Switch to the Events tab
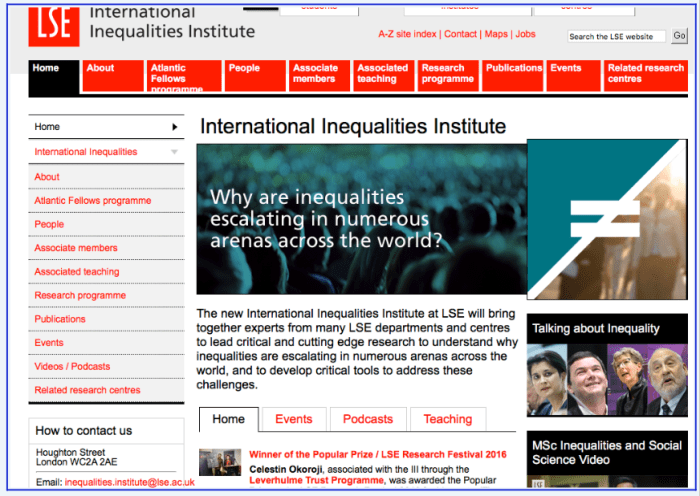Screen dimensions: 700x496 (x=293, y=419)
